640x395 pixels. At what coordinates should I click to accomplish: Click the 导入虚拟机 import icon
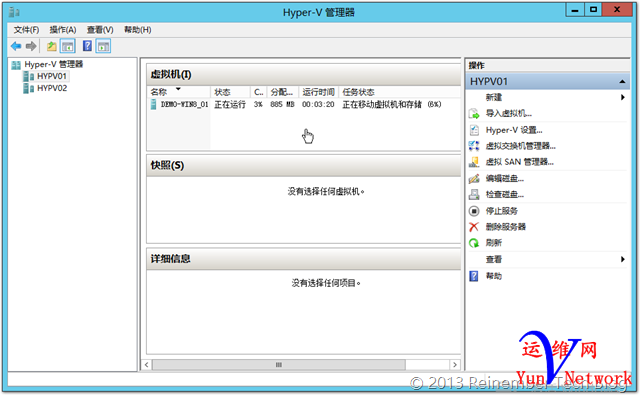pyautogui.click(x=474, y=113)
